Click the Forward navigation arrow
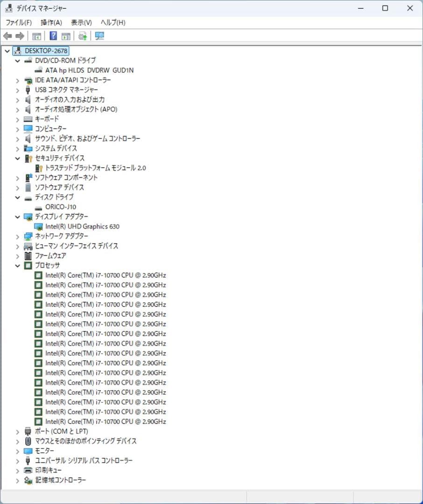Screen dimensions: 423x504 click(x=20, y=36)
